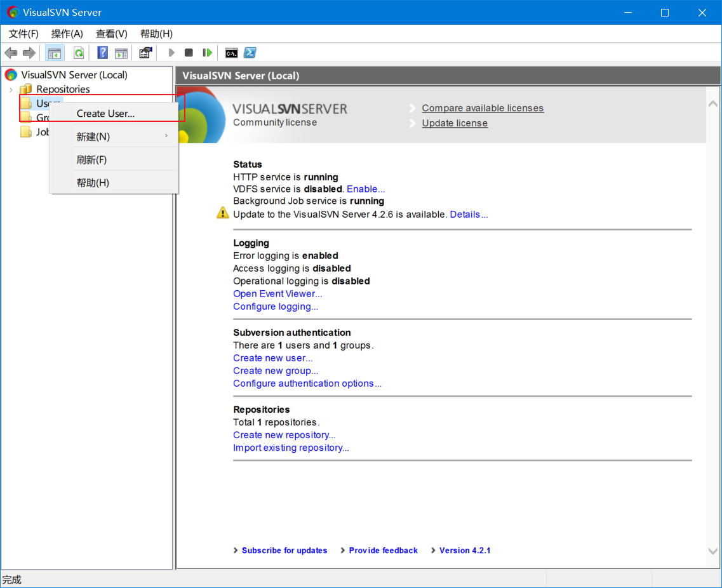Open the 查看(V) menu
The height and width of the screenshot is (588, 722).
pos(111,34)
